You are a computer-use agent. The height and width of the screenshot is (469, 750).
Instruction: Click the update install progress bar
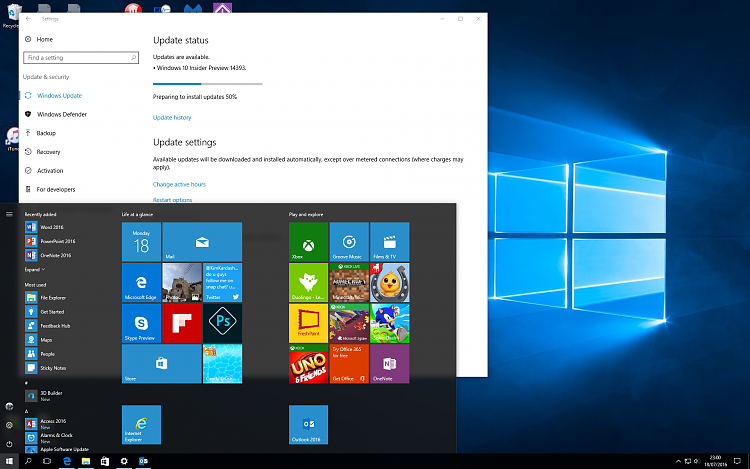pyautogui.click(x=208, y=84)
